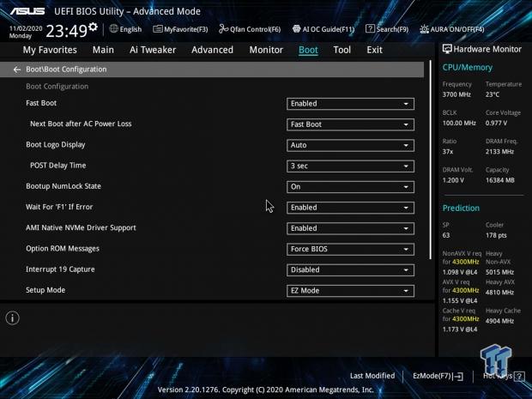Launch AI OC Guide(F11) brain icon
Screen dimensions: 532x399
297,29
